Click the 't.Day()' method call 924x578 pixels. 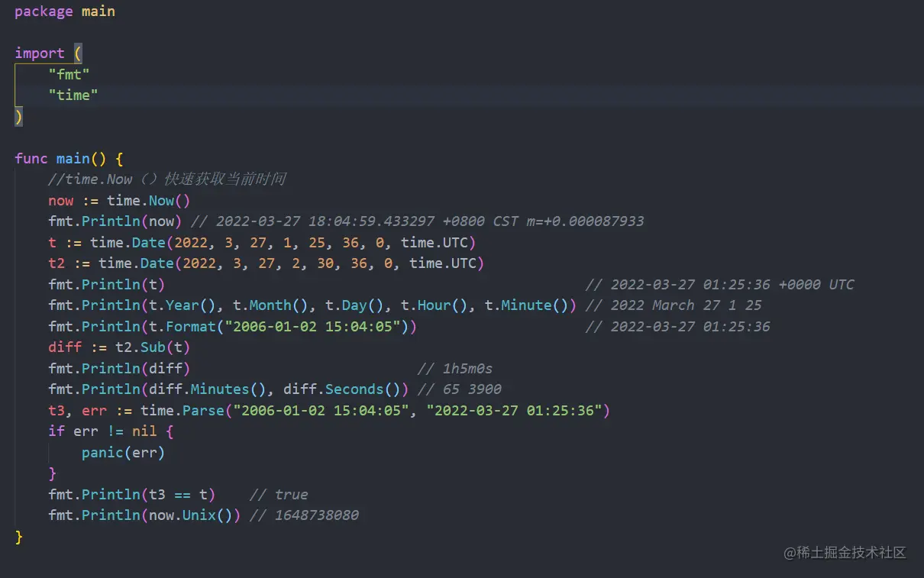pyautogui.click(x=354, y=305)
